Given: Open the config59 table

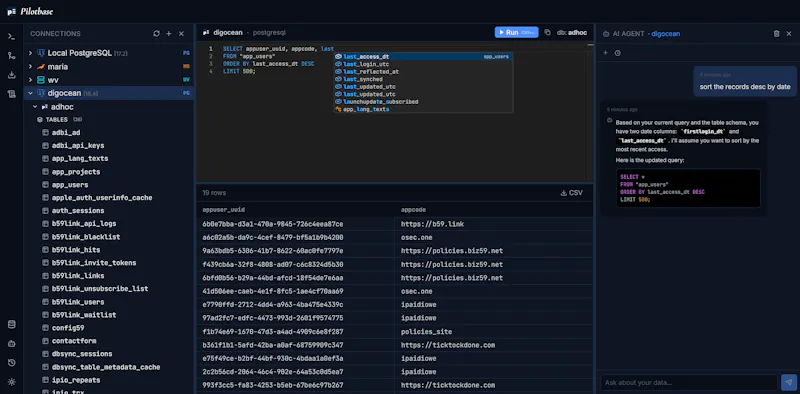Looking at the screenshot, I should [68, 328].
